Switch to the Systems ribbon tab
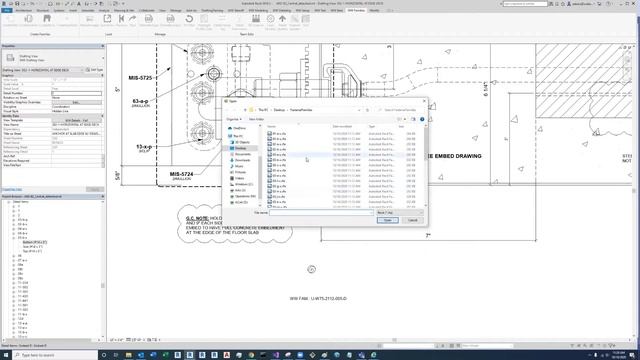The height and width of the screenshot is (360, 640). click(59, 10)
